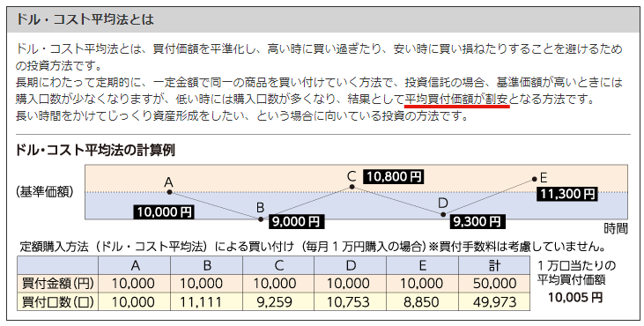This screenshot has width=644, height=326.
Task: Click data point D on the chart
Action: pyautogui.click(x=443, y=214)
